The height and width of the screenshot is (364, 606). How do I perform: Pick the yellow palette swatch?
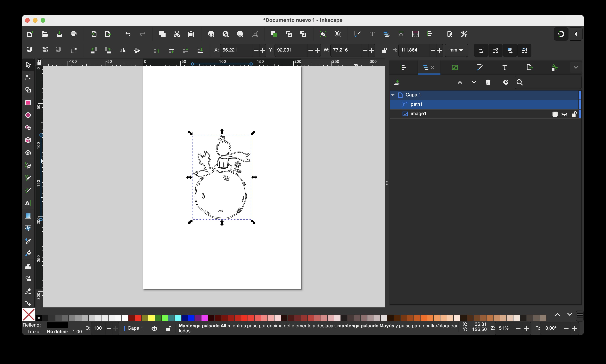coord(151,318)
